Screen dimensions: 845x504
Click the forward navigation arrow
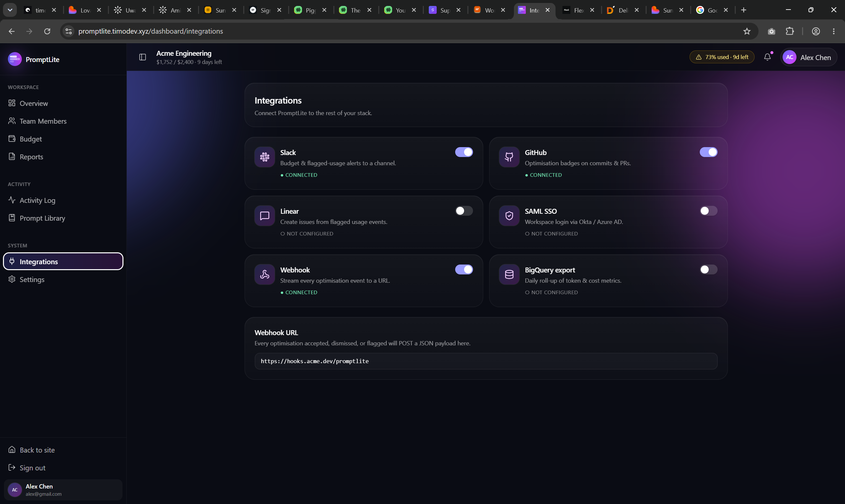point(30,31)
